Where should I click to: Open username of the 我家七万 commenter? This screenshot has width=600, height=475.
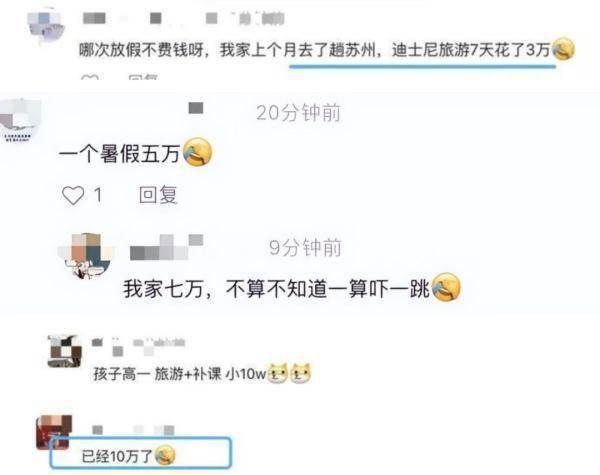click(x=166, y=248)
